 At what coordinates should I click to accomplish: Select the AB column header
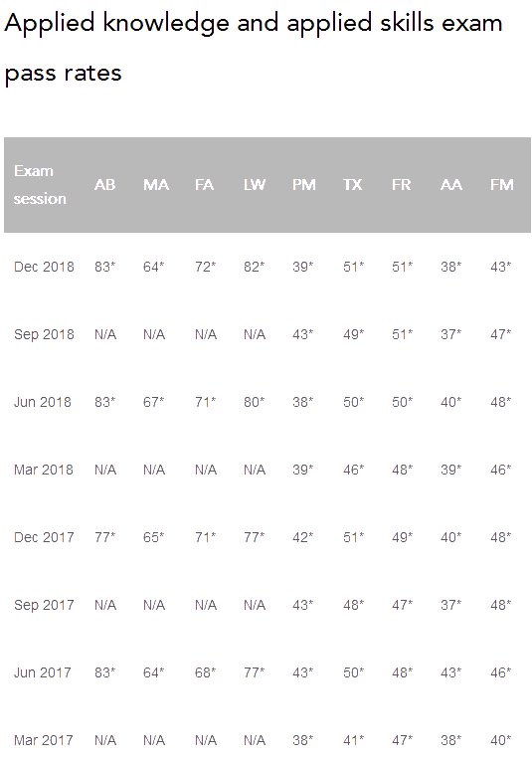click(104, 185)
